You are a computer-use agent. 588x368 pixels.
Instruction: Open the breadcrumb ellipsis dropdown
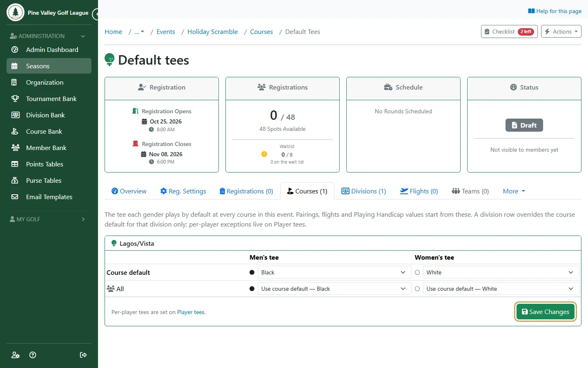(139, 32)
